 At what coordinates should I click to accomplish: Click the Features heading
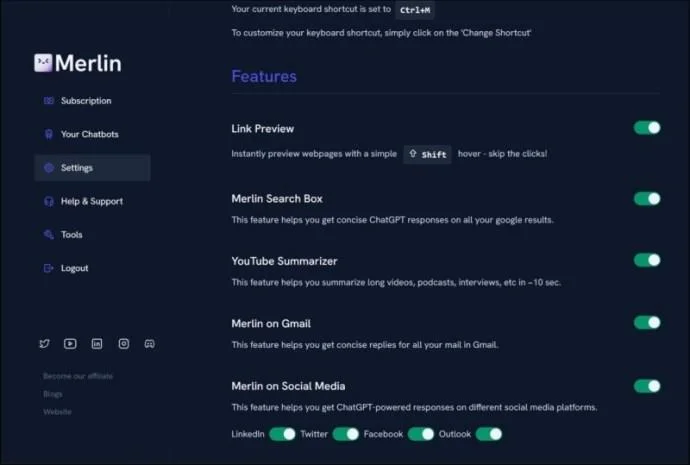click(264, 77)
